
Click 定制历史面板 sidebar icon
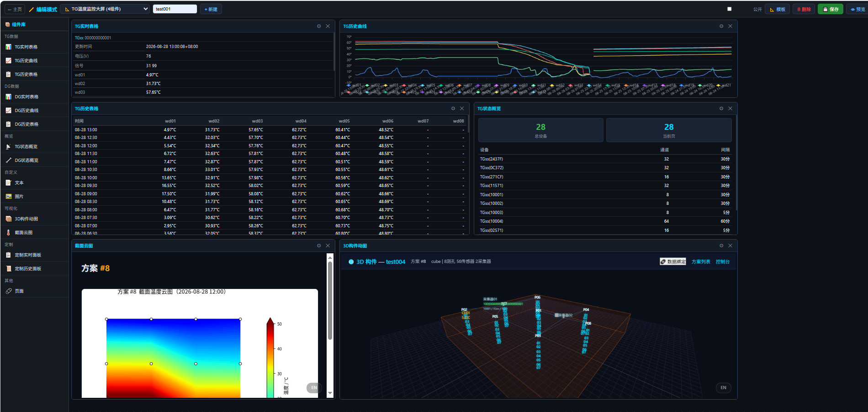(8, 269)
